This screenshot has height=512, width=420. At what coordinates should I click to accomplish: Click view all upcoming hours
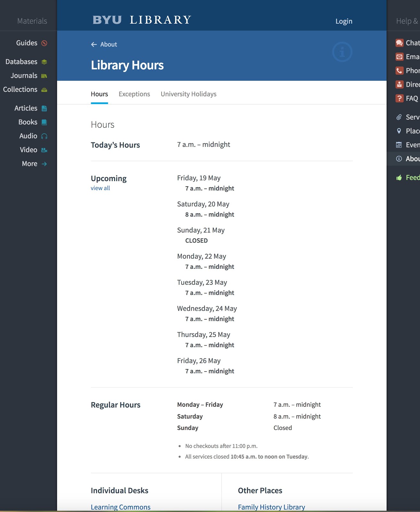100,188
